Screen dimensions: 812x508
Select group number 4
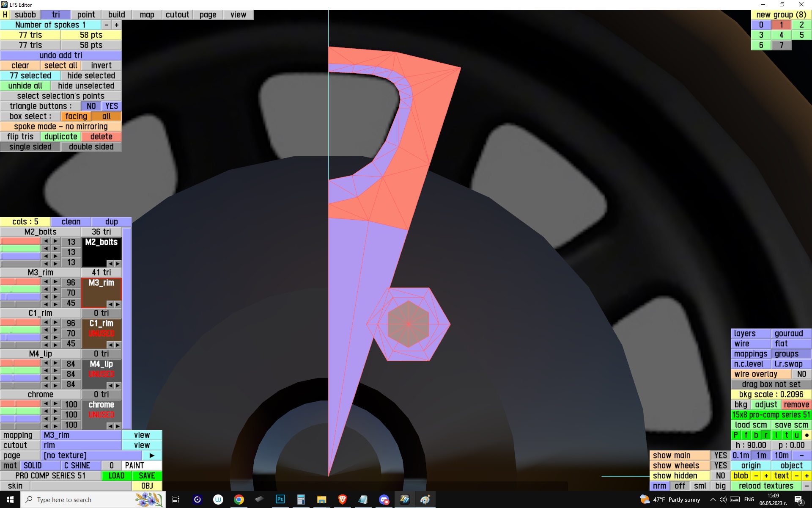[x=781, y=35]
